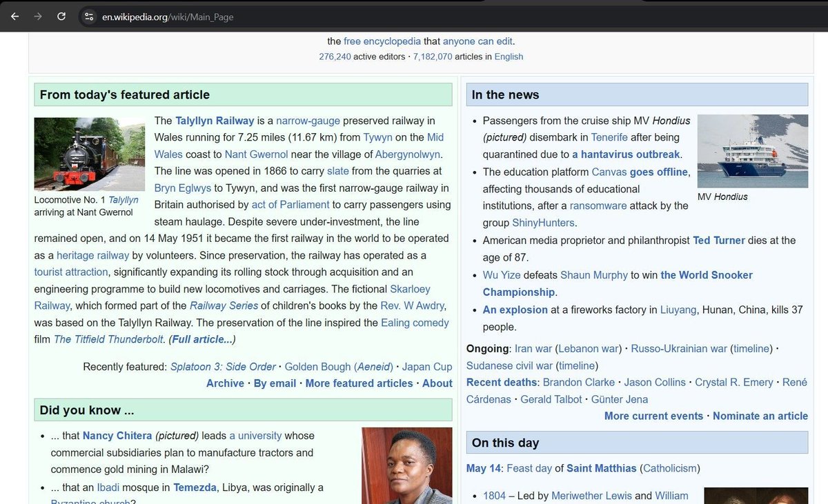
Task: Open the Saint Matthias feast day link
Action: [x=602, y=468]
